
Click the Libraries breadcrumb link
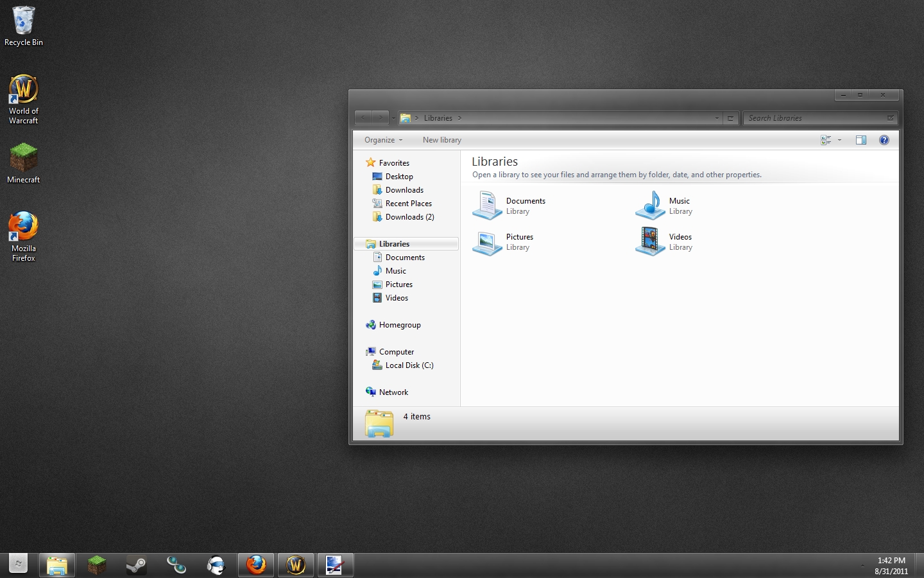pos(438,118)
